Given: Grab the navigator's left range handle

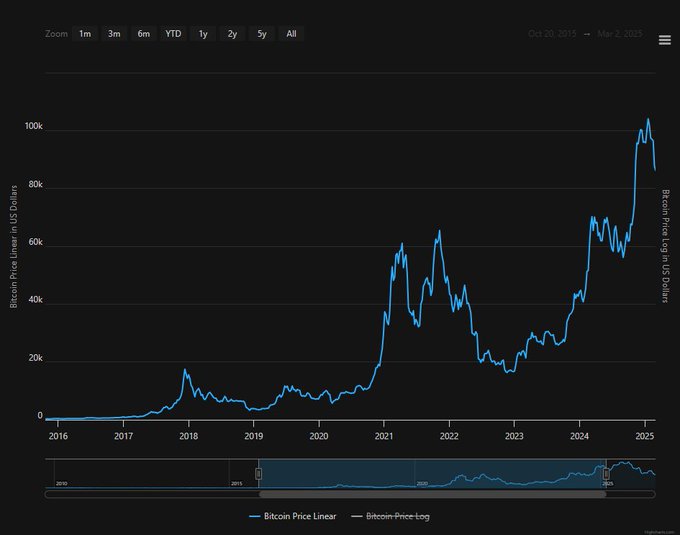Looking at the screenshot, I should (258, 474).
